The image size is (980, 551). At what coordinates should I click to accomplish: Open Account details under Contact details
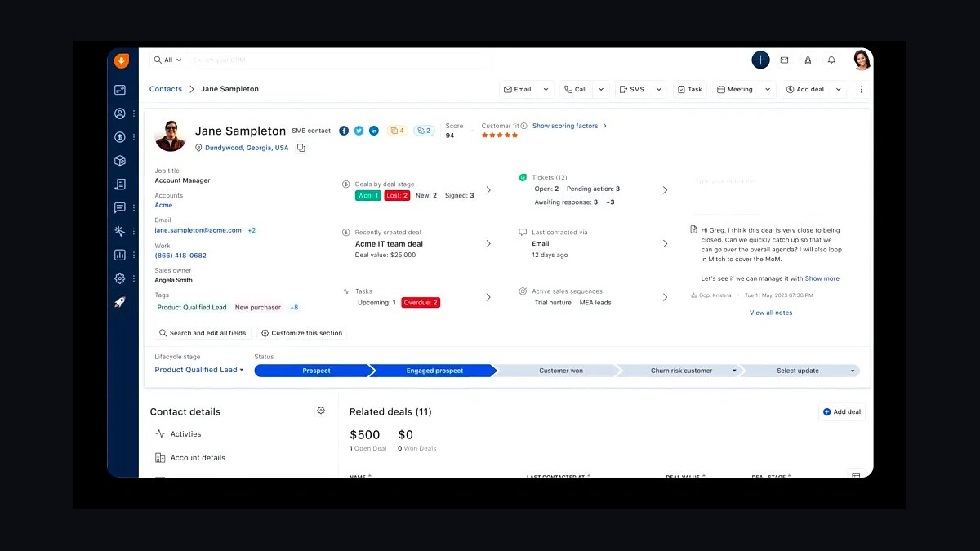coord(189,458)
